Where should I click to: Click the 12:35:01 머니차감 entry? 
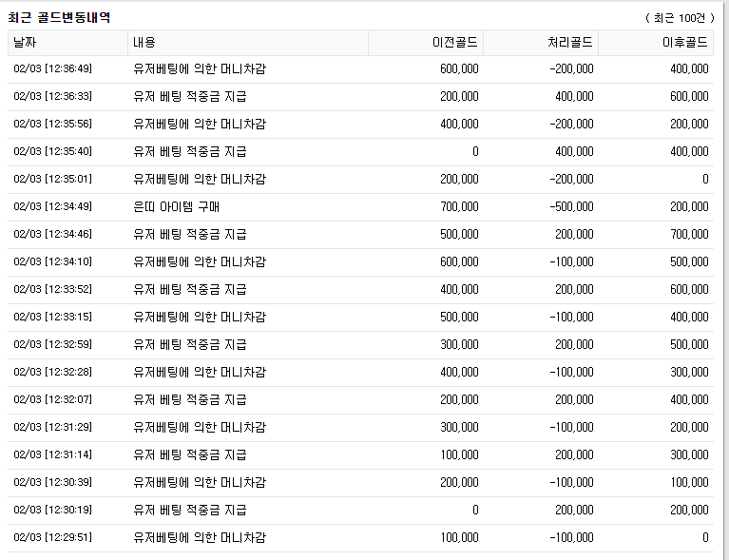pos(200,179)
